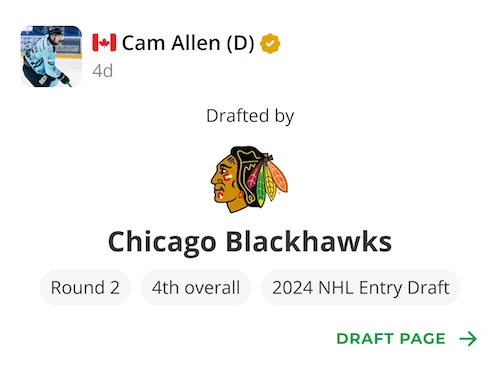Open the DRAFT PAGE link

coord(407,339)
